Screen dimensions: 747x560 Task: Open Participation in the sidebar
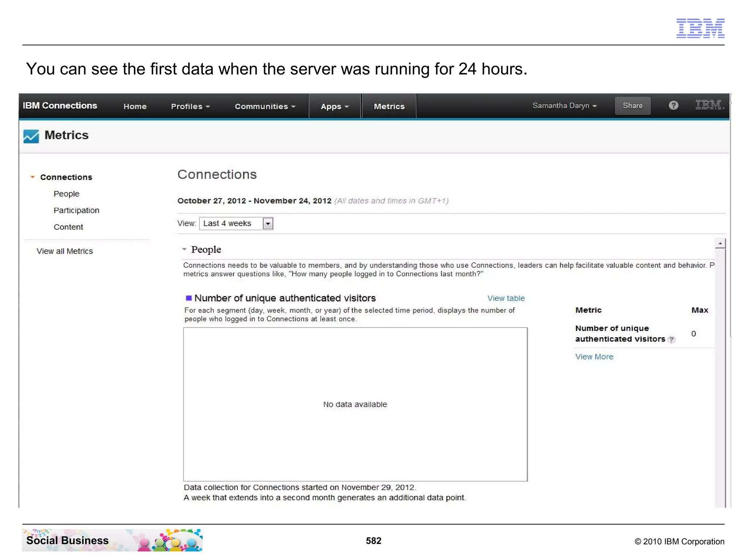click(x=76, y=210)
